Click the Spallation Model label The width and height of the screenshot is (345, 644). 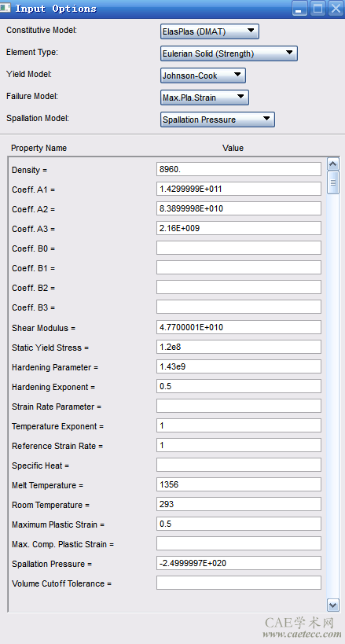pyautogui.click(x=38, y=118)
